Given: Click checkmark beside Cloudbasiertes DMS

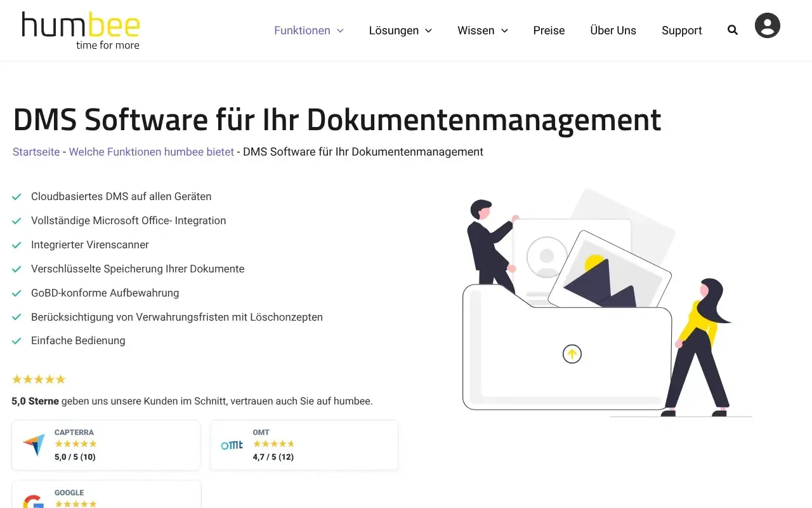Looking at the screenshot, I should [x=17, y=197].
